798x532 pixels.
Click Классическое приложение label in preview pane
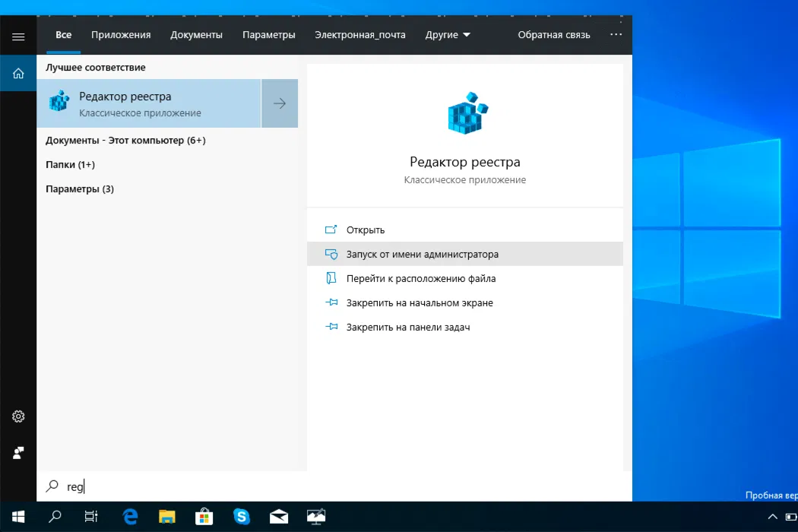pos(465,179)
